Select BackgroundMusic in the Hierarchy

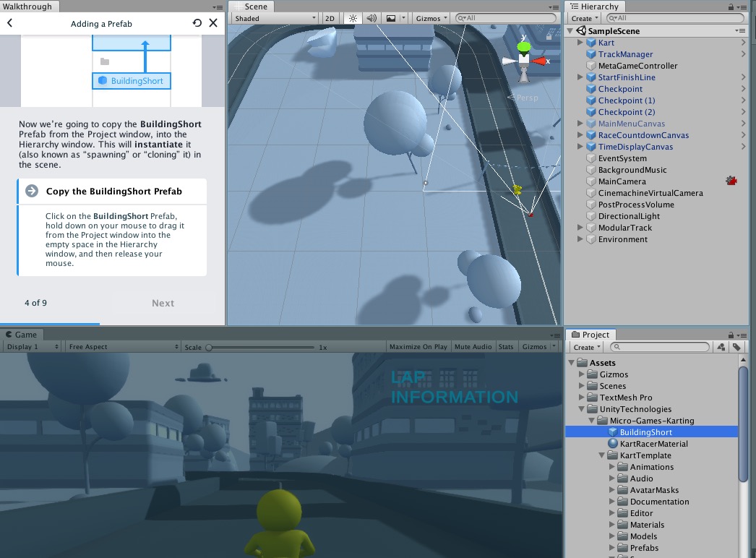(x=632, y=170)
